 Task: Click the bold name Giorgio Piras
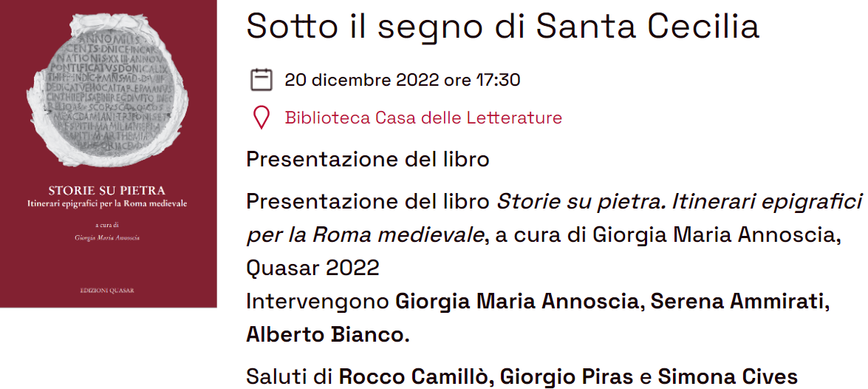(x=567, y=377)
